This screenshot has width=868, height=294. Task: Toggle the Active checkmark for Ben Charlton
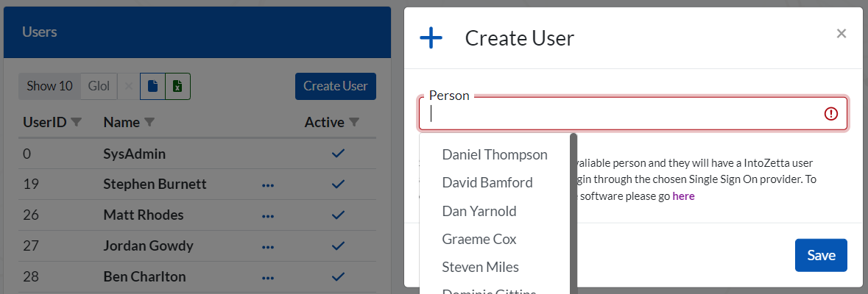click(338, 276)
